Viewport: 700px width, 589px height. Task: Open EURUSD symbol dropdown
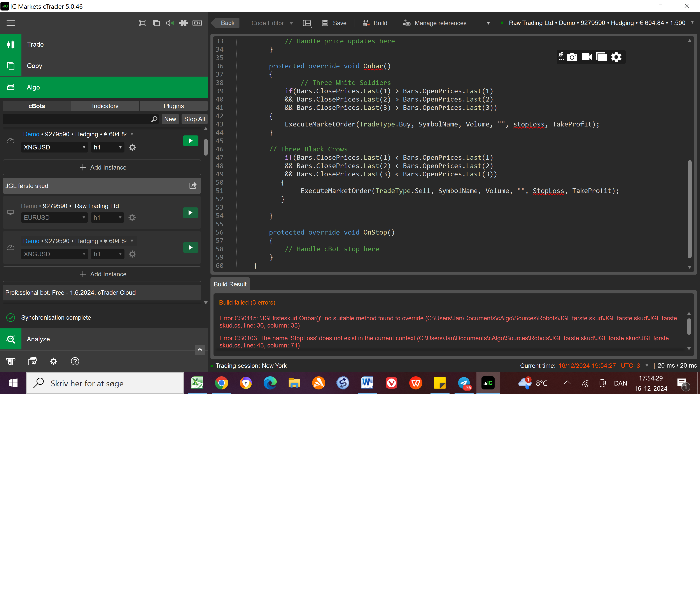click(54, 217)
